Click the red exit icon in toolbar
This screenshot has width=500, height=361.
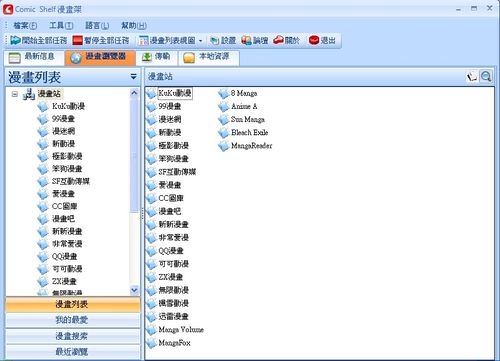[314, 40]
